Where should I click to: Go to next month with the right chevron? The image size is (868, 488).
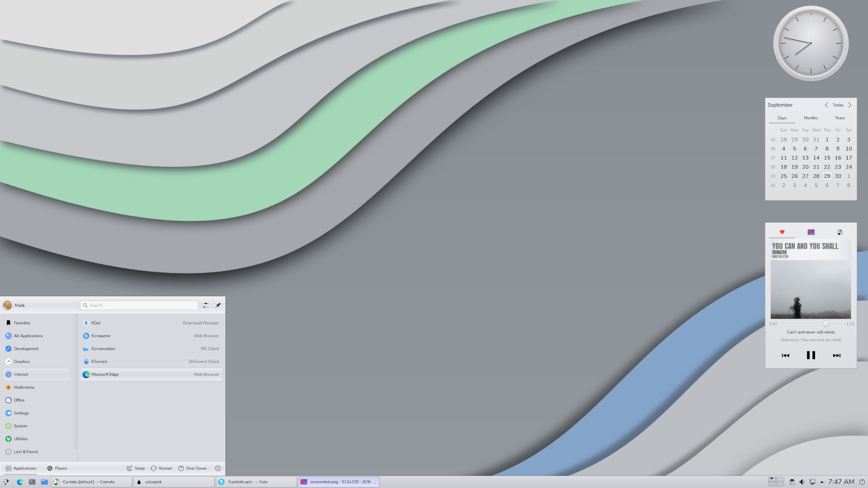point(850,105)
